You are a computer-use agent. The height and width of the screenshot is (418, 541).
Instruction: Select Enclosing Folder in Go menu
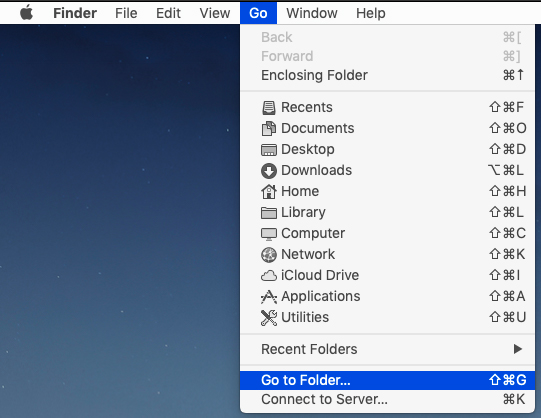tap(387, 75)
